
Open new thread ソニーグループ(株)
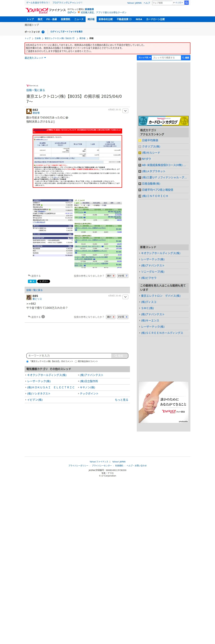(x=153, y=272)
